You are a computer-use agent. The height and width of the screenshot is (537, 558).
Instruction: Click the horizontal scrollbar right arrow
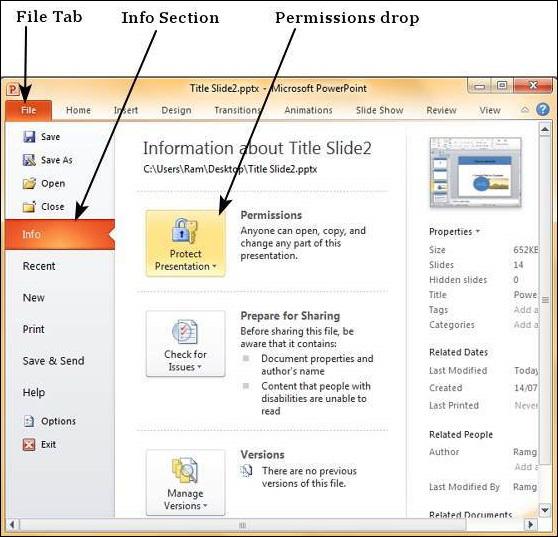pyautogui.click(x=531, y=525)
